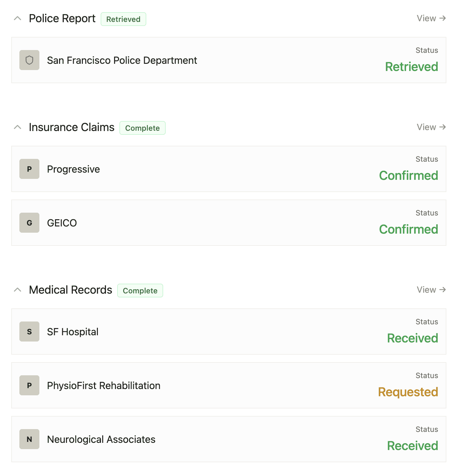Click the Complete badge next to Medical Records
Screen dimensions: 457x476
point(140,291)
